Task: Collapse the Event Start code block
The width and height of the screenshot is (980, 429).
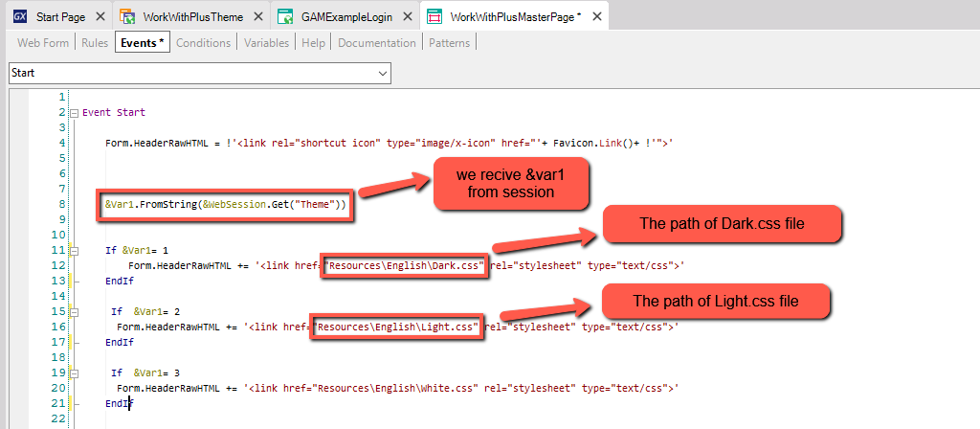Action: click(75, 113)
